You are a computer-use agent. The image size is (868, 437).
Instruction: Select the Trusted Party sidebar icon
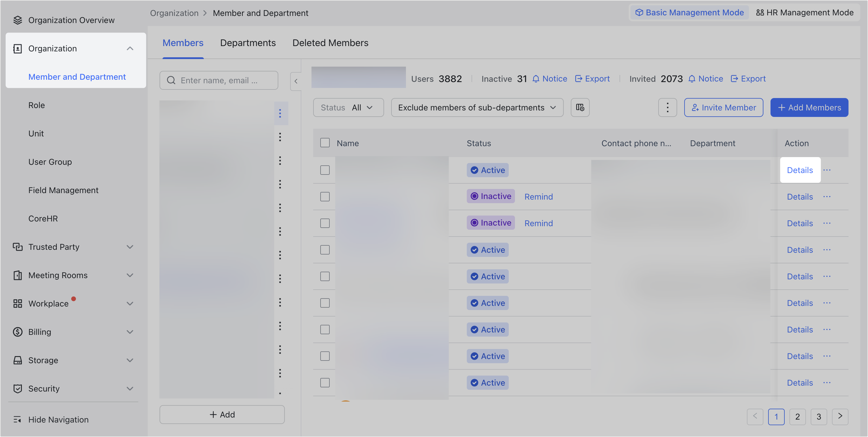coord(17,247)
